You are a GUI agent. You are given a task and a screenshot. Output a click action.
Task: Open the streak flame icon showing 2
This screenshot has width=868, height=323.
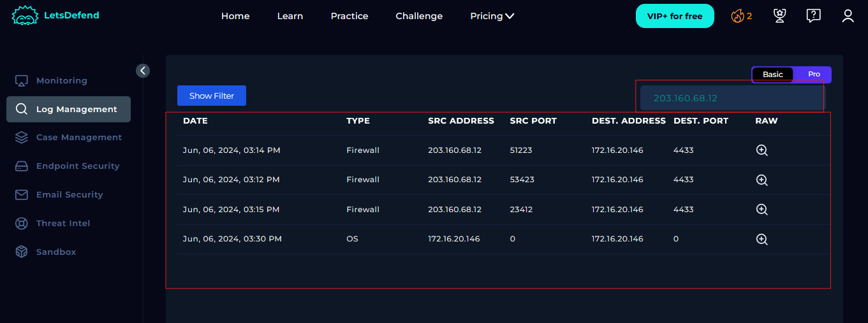point(741,16)
